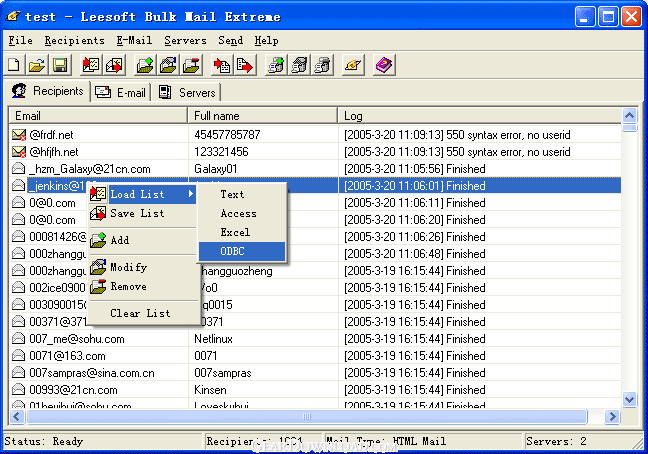
Task: Open the Recipients menu
Action: pyautogui.click(x=74, y=40)
